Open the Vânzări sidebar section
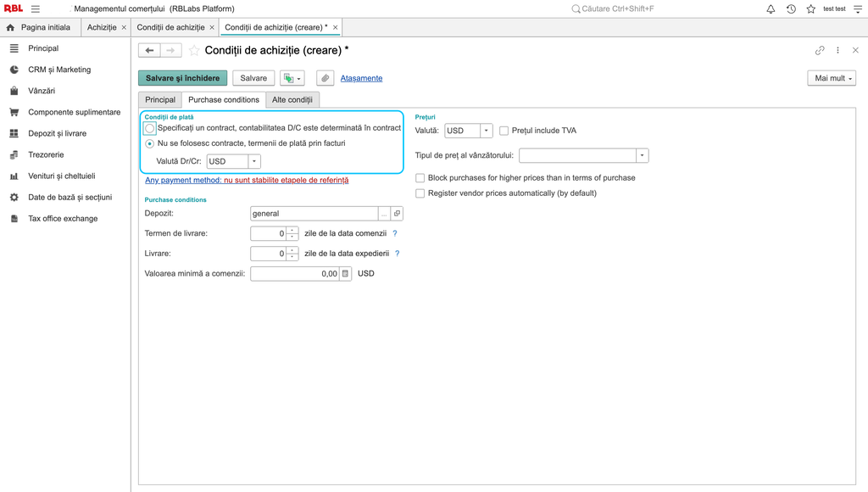The height and width of the screenshot is (492, 868). coord(42,91)
